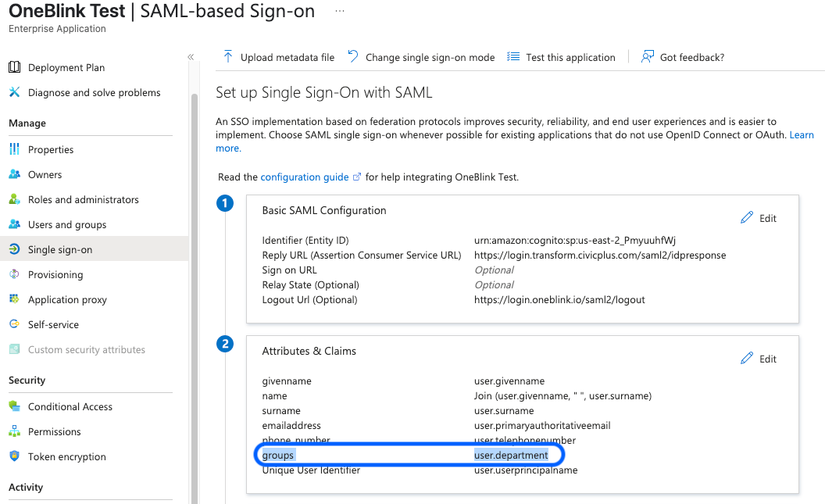Click the Properties bars icon
Viewport: 825px width, 504px height.
15,149
